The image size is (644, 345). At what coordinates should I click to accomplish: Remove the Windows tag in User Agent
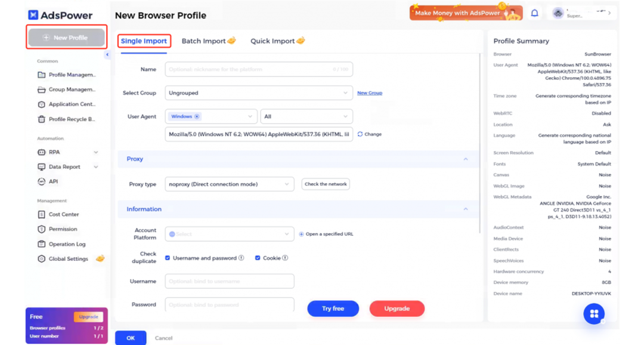coord(197,116)
